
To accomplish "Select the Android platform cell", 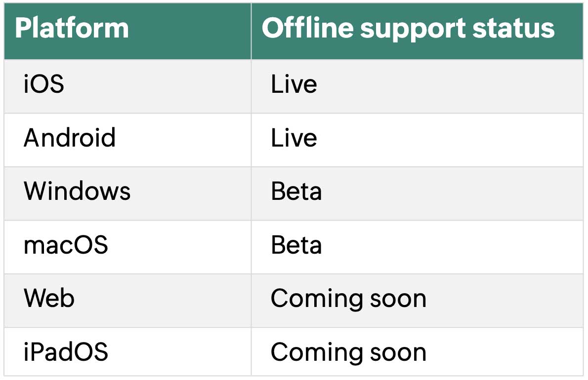I will pos(127,140).
